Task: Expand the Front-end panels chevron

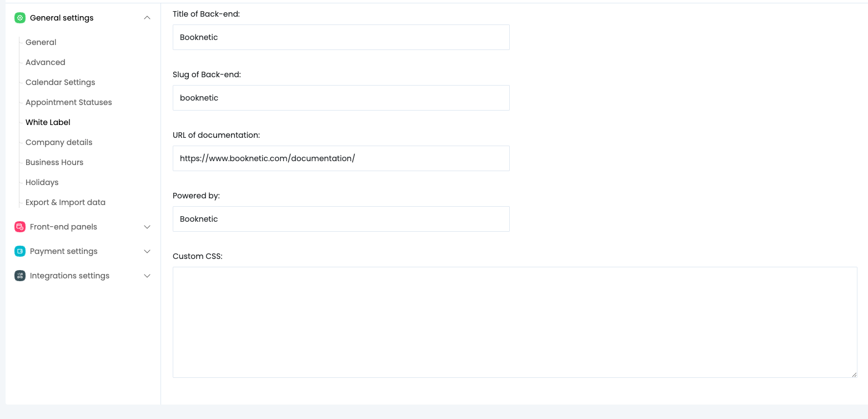Action: point(147,227)
